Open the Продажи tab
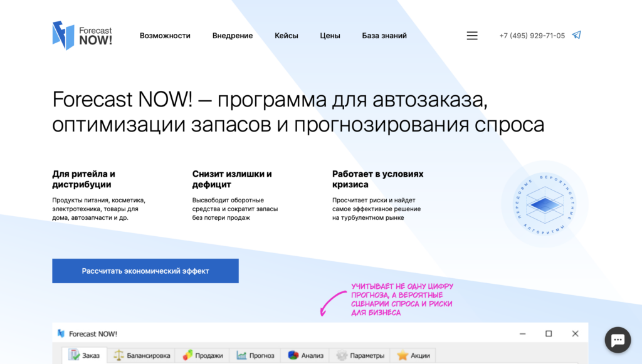 point(203,355)
